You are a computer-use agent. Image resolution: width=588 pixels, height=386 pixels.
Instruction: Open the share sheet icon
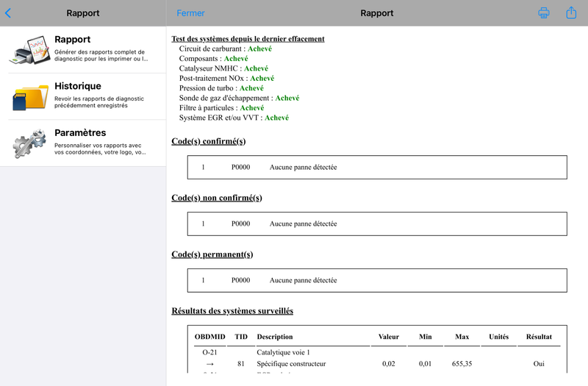pyautogui.click(x=571, y=12)
